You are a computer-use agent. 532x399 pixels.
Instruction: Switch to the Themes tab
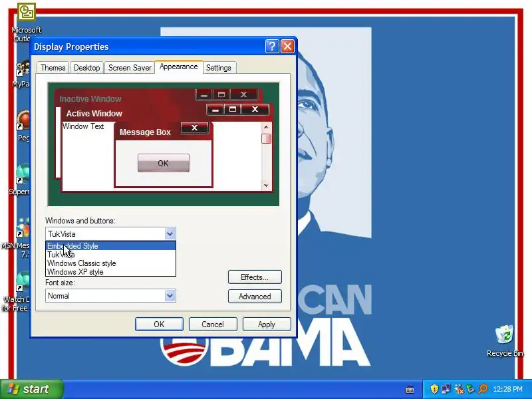click(53, 68)
